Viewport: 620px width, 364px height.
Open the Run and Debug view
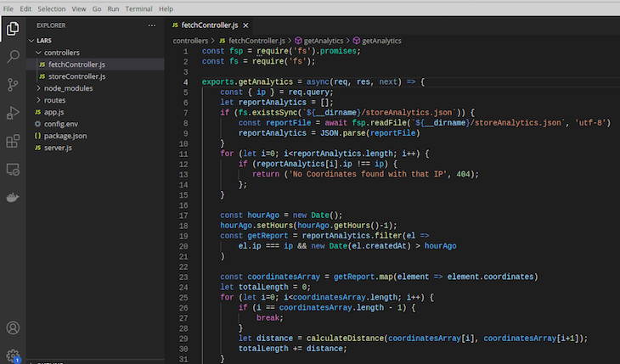click(13, 113)
